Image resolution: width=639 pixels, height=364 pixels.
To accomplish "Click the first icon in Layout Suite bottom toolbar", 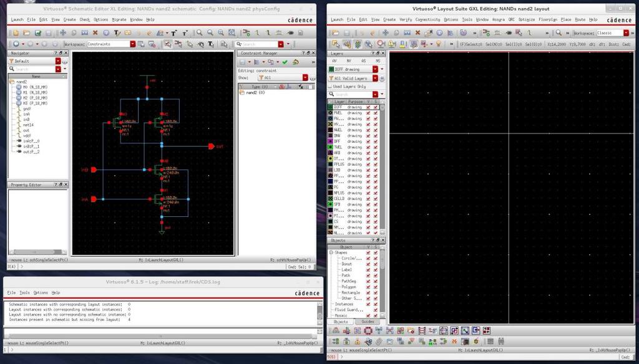I will pyautogui.click(x=336, y=330).
